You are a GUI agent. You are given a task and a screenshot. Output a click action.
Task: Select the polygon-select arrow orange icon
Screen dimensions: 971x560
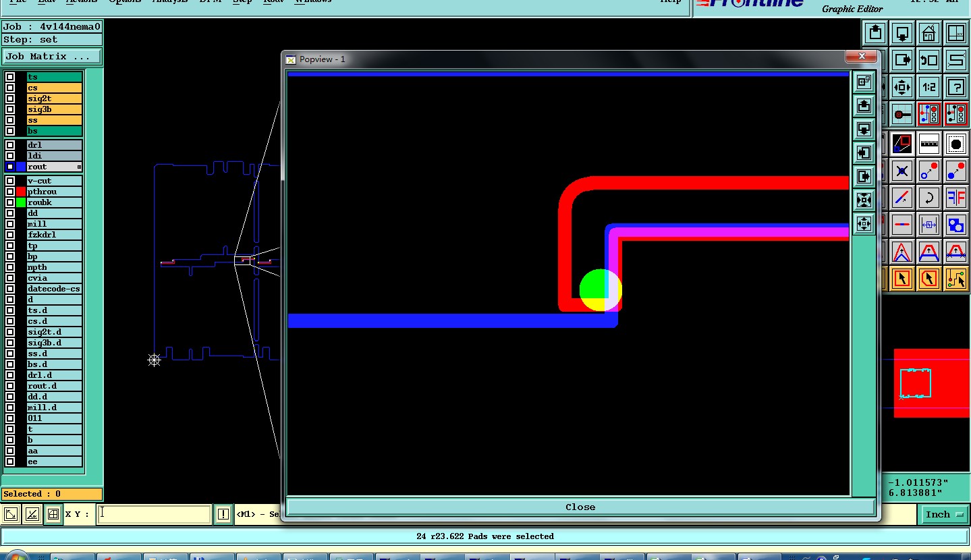(929, 278)
